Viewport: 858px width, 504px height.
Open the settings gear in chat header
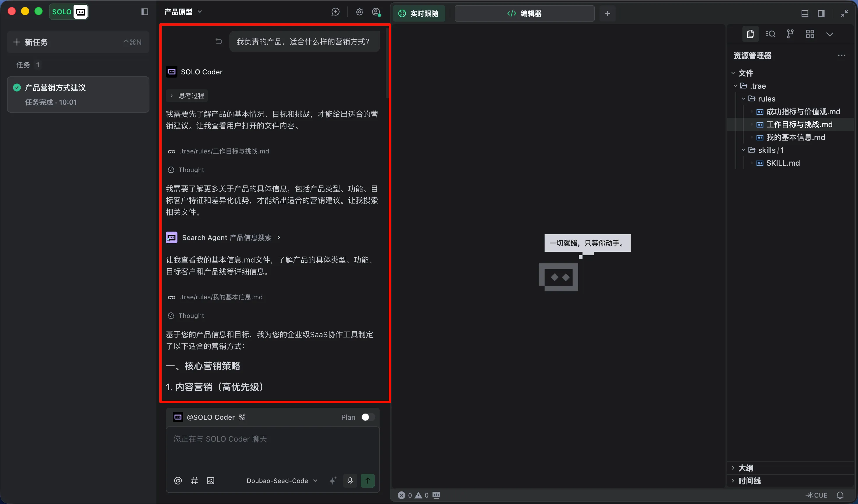tap(359, 12)
